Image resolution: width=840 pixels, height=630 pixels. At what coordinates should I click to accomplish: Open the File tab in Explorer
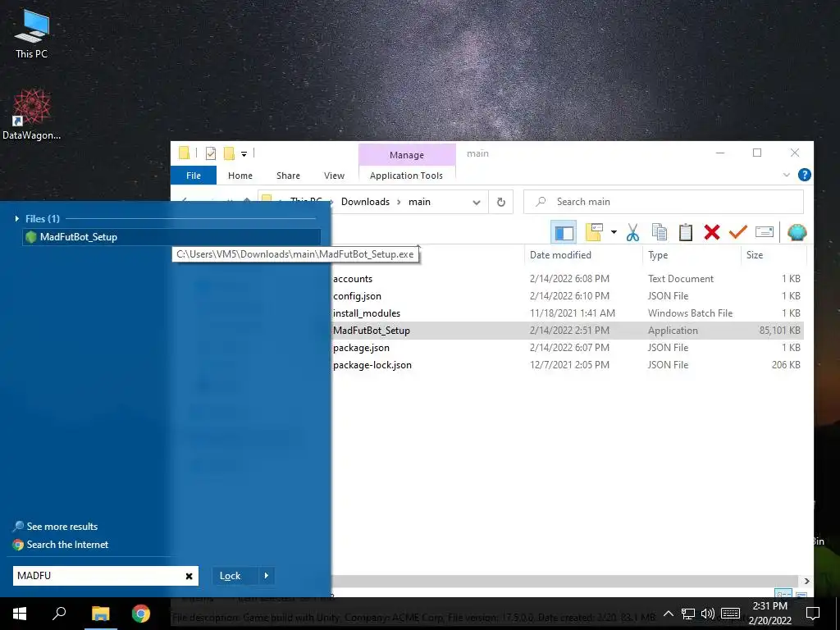point(194,176)
